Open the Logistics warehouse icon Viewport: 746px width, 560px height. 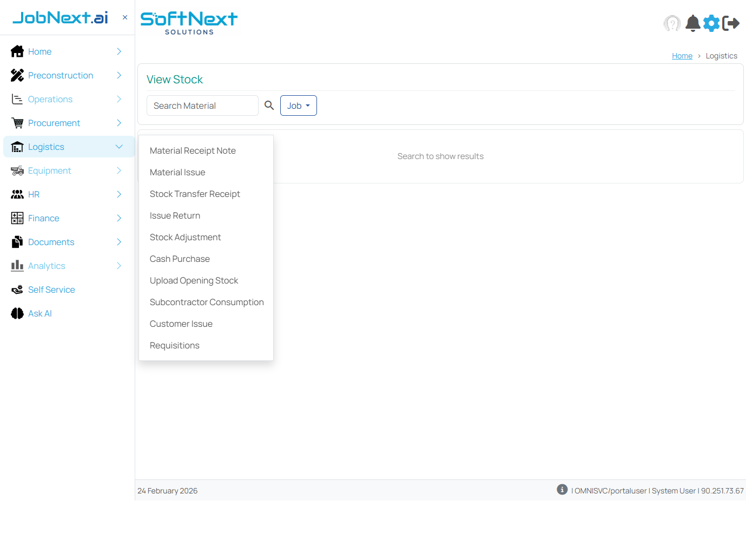pos(17,147)
